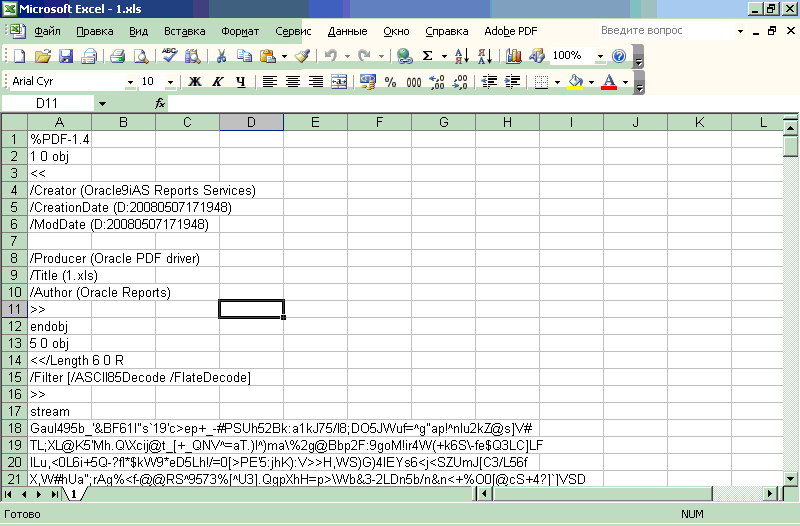Open the Print Preview icon
The image size is (800, 526).
pos(141,56)
